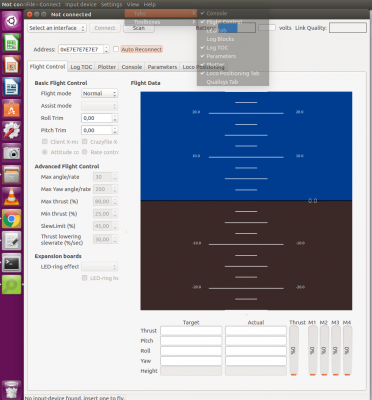Image resolution: width=372 pixels, height=400 pixels.
Task: Open the Ubuntu Dash search icon
Action: pos(12,21)
